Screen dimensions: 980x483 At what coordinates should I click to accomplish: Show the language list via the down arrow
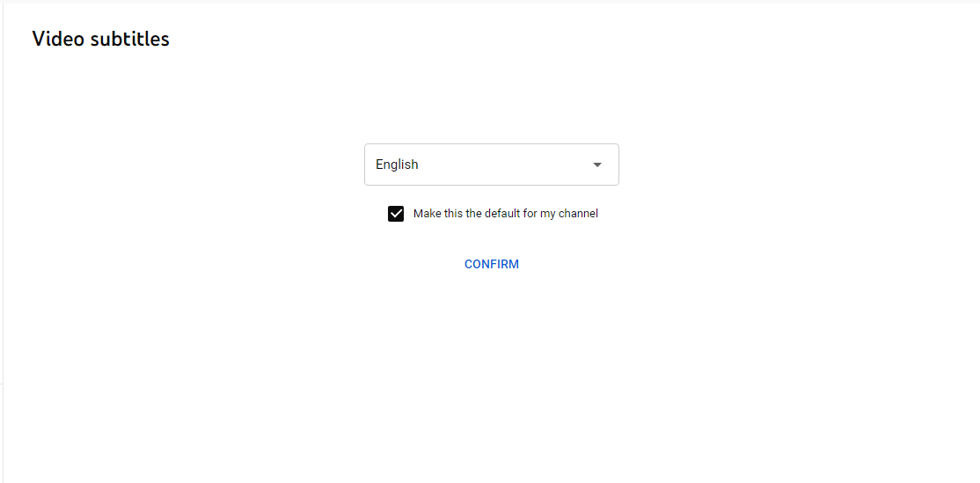pos(596,165)
